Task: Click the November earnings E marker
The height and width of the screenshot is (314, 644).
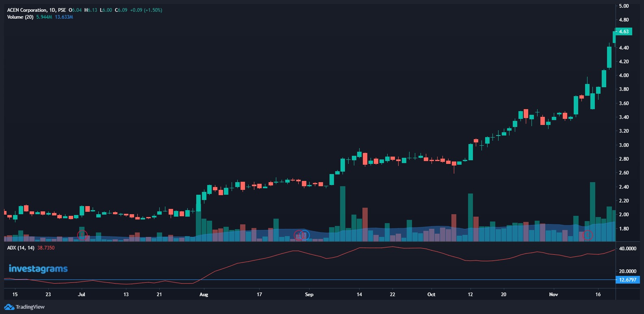Action: click(588, 235)
